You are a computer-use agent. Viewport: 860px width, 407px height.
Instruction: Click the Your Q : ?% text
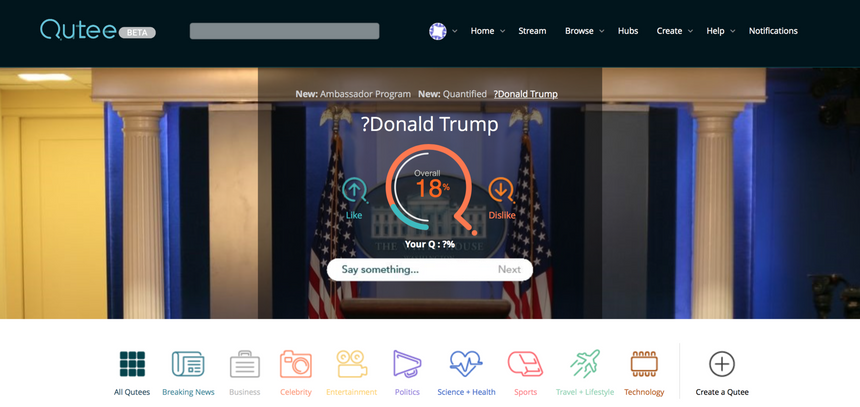(x=429, y=244)
